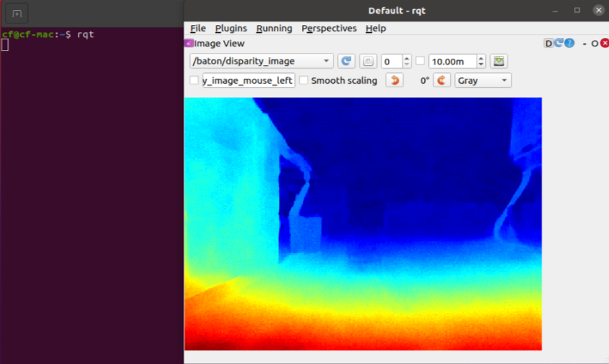Rotate image clockwise

tap(442, 80)
